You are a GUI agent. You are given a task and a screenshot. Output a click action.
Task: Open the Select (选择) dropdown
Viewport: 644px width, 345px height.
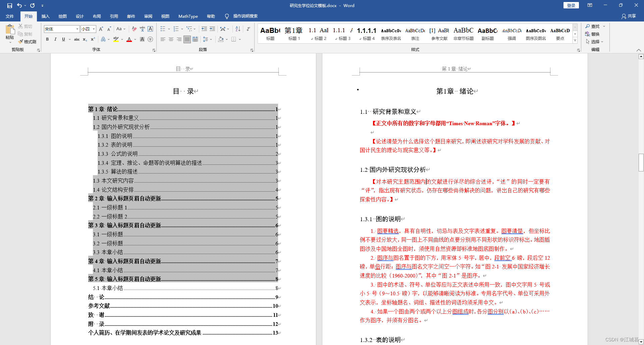click(x=594, y=42)
